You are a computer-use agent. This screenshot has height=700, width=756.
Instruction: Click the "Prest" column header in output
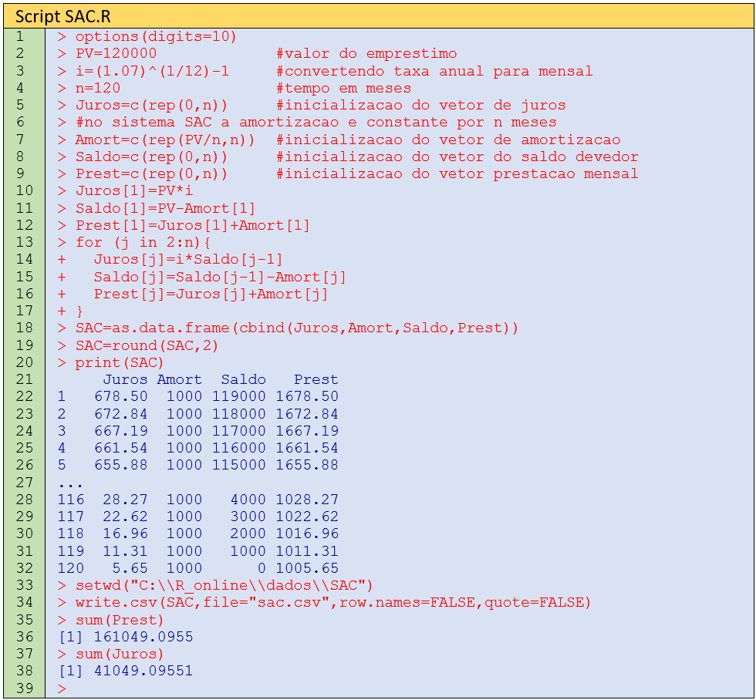[x=316, y=379]
